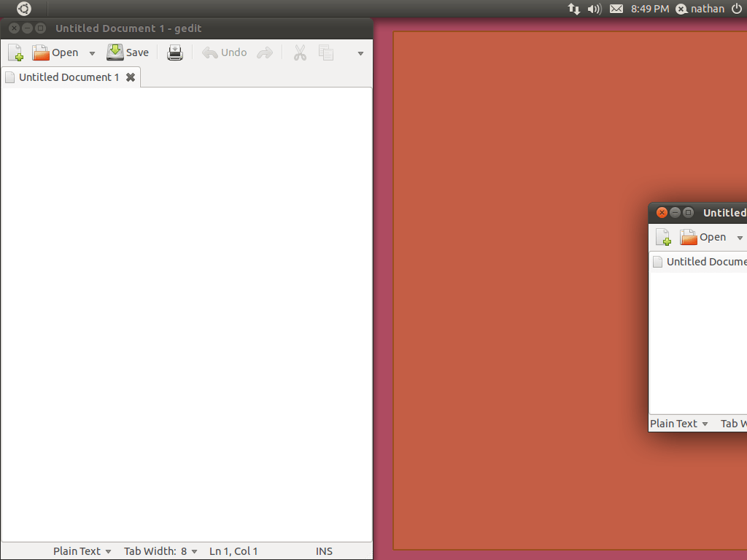Image resolution: width=747 pixels, height=560 pixels.
Task: Click the Open button in the smaller window
Action: click(705, 236)
